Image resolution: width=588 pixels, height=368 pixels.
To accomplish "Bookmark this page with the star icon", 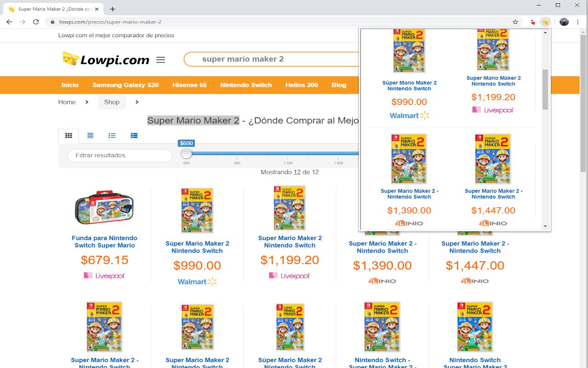I will [x=515, y=22].
